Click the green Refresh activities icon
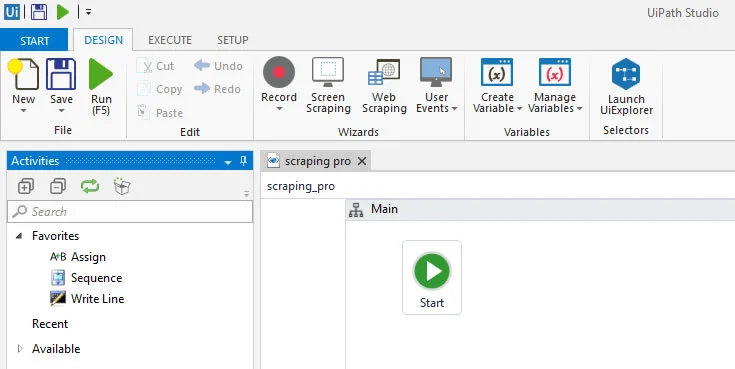This screenshot has width=735, height=369. 90,187
